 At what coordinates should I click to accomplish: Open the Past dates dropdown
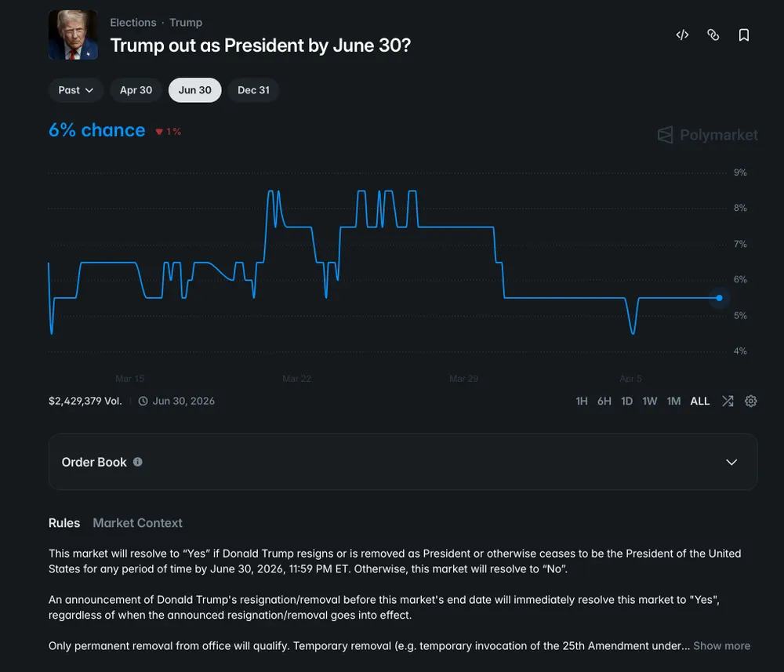pyautogui.click(x=76, y=90)
